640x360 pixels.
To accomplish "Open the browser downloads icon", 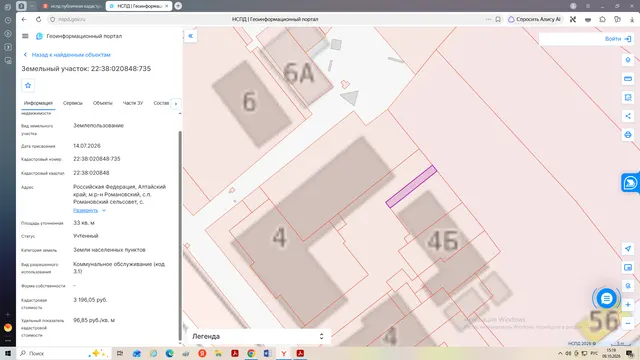I will (632, 19).
